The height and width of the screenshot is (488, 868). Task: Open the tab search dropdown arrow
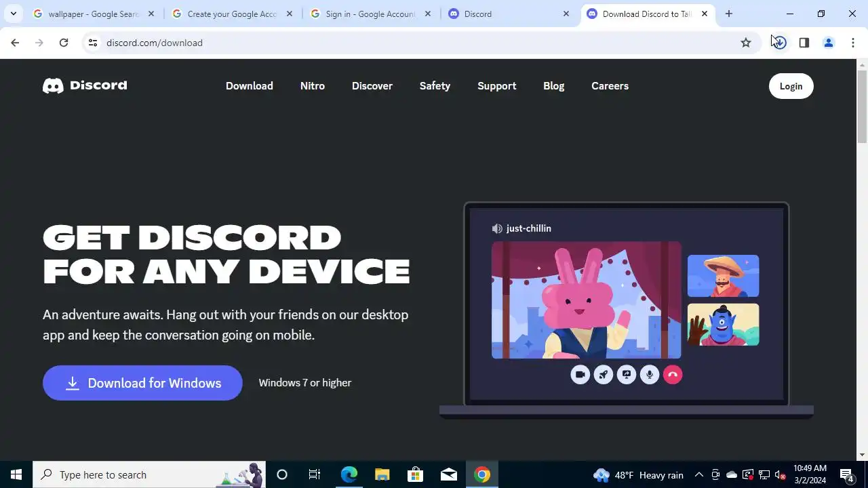point(13,14)
